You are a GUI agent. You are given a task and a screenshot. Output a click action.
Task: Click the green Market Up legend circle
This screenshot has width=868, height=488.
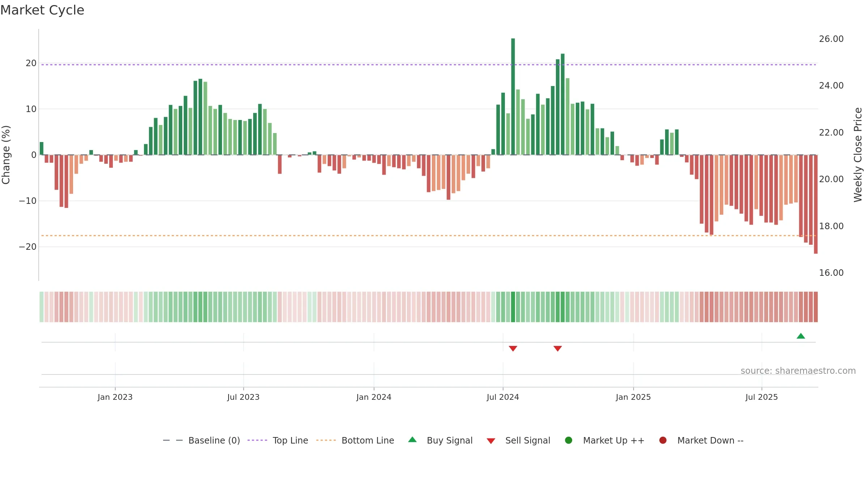point(569,440)
